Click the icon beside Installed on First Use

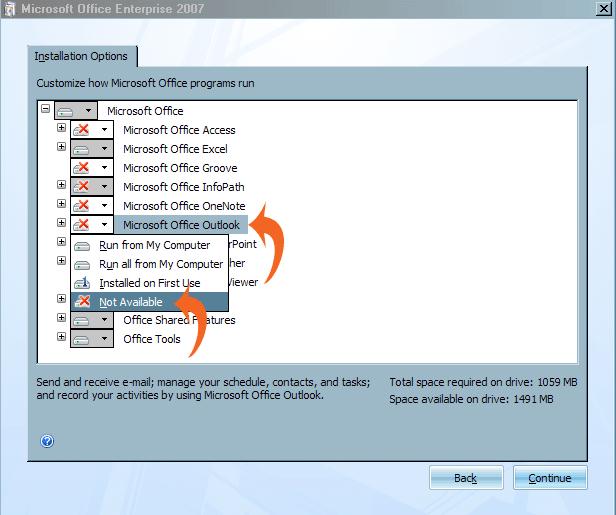coord(82,283)
